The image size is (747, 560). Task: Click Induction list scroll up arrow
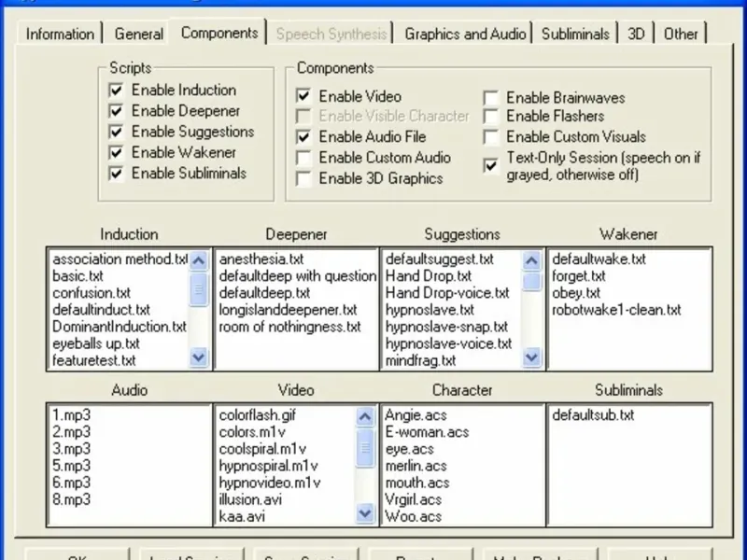(199, 260)
